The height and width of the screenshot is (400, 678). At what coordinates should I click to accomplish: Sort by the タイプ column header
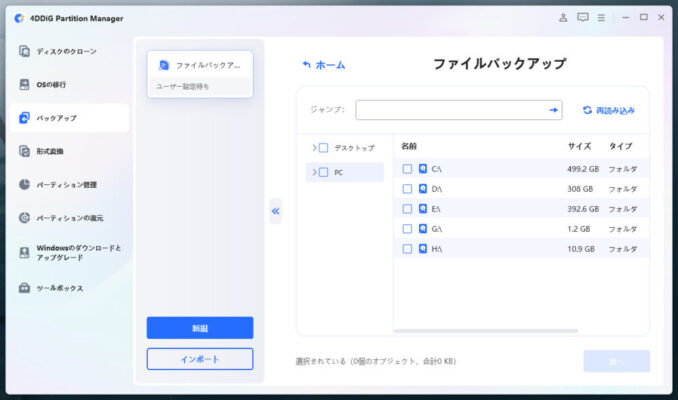(620, 146)
